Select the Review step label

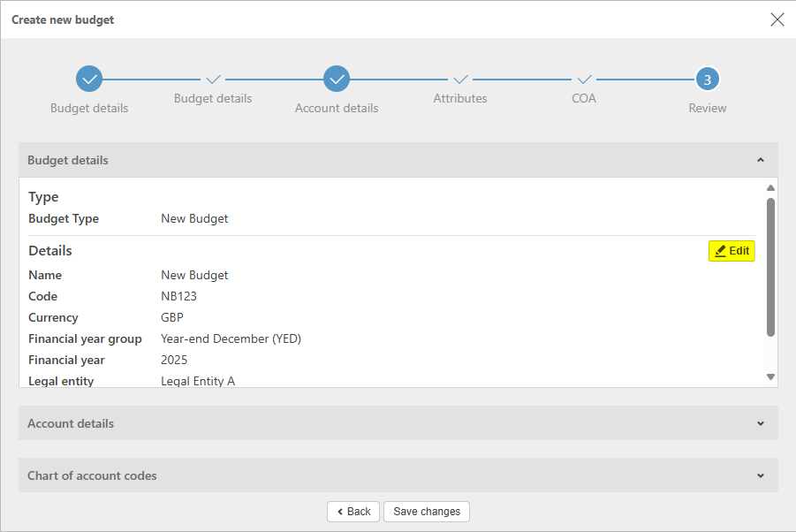pyautogui.click(x=707, y=109)
